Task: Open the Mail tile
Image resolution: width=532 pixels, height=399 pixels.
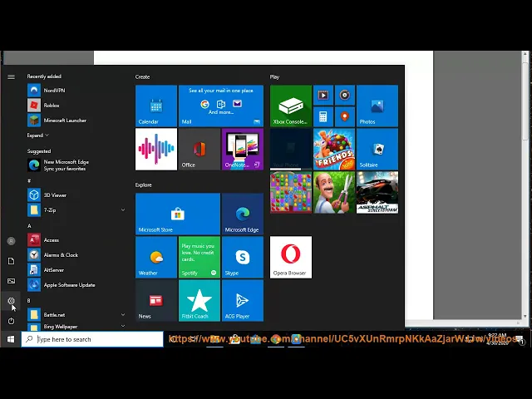Action: pyautogui.click(x=221, y=106)
